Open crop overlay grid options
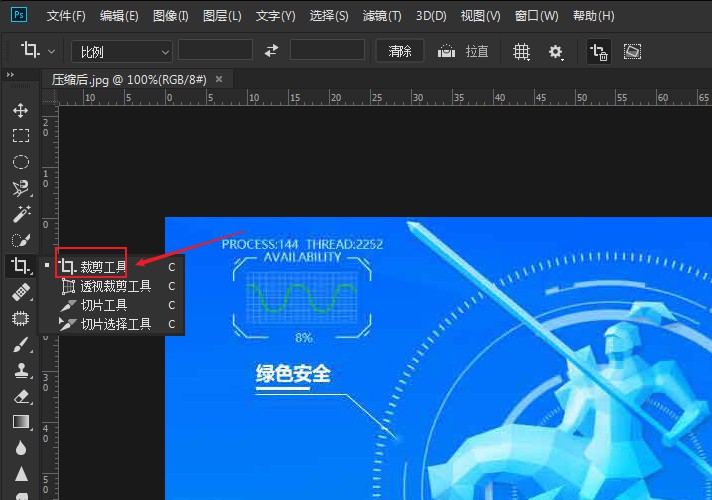This screenshot has height=500, width=712. pos(521,51)
